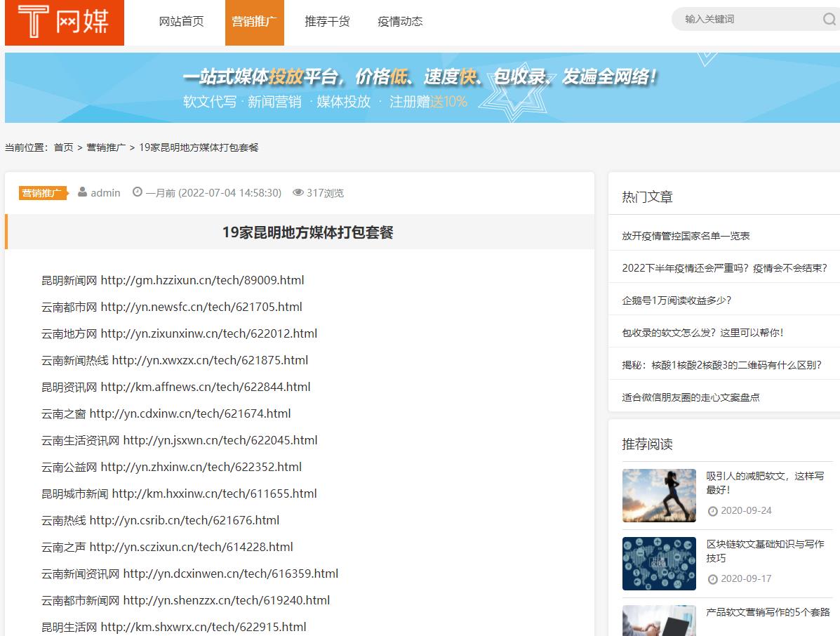The height and width of the screenshot is (636, 840).
Task: Open recommended article 吸引人的减肥软文
Action: [x=765, y=483]
